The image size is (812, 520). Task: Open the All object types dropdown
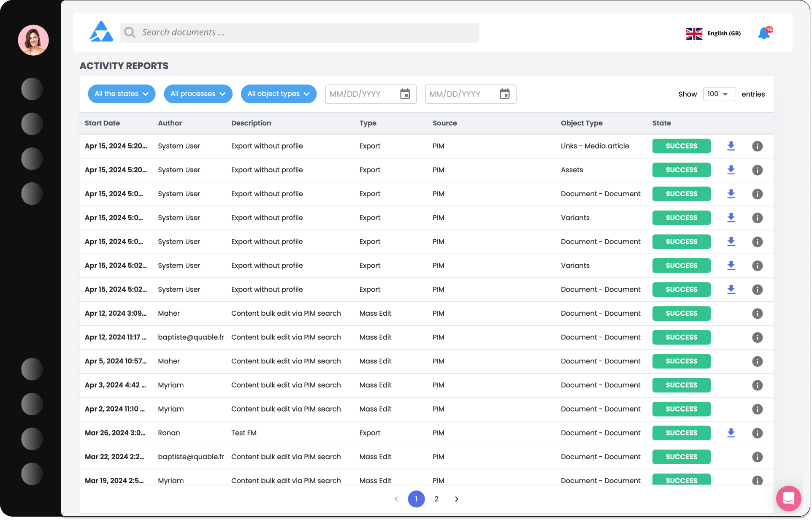[x=279, y=94]
